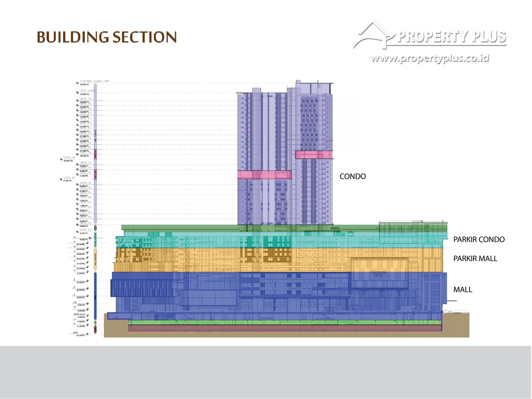The height and width of the screenshot is (399, 532).
Task: Select the PARKIR CONDO label
Action: pyautogui.click(x=478, y=239)
